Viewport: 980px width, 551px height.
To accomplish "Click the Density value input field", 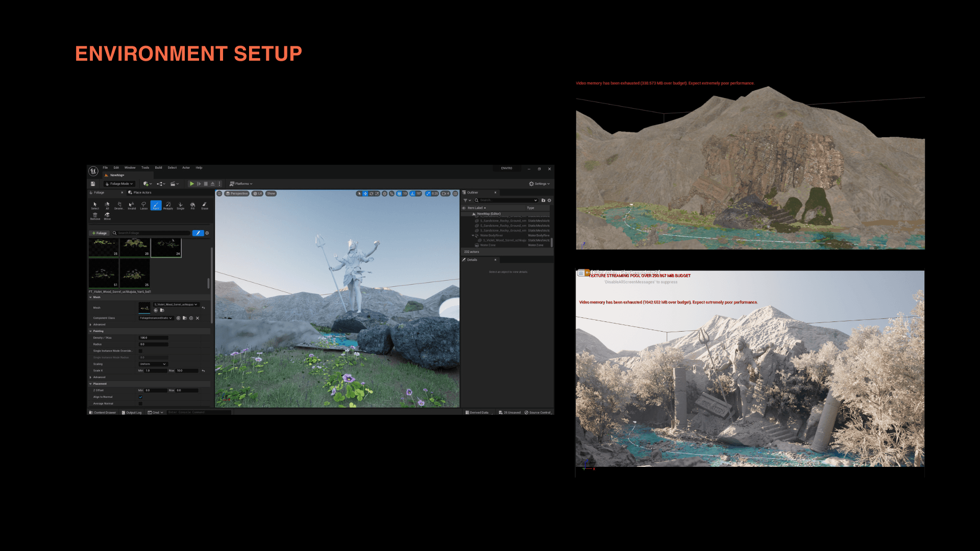I will tap(153, 338).
